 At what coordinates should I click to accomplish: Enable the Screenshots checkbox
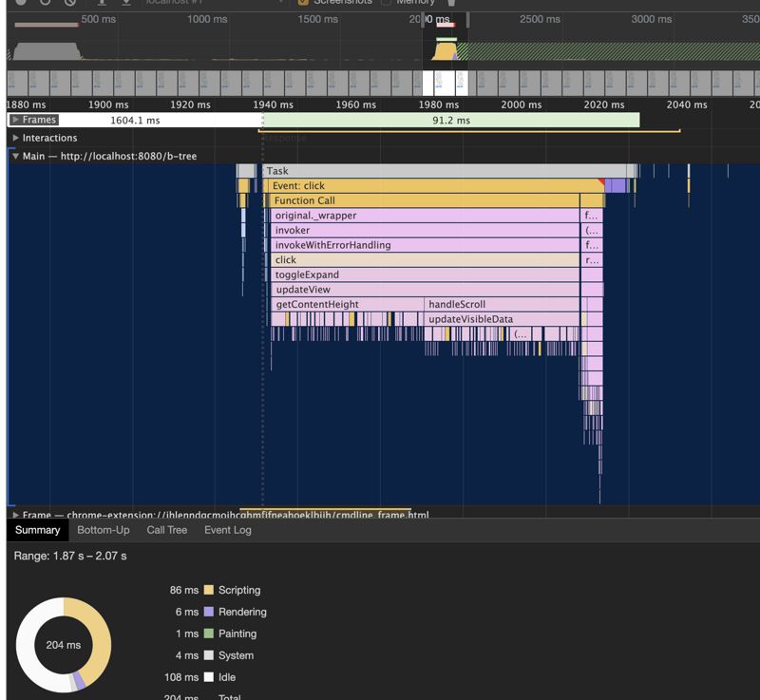click(304, 2)
